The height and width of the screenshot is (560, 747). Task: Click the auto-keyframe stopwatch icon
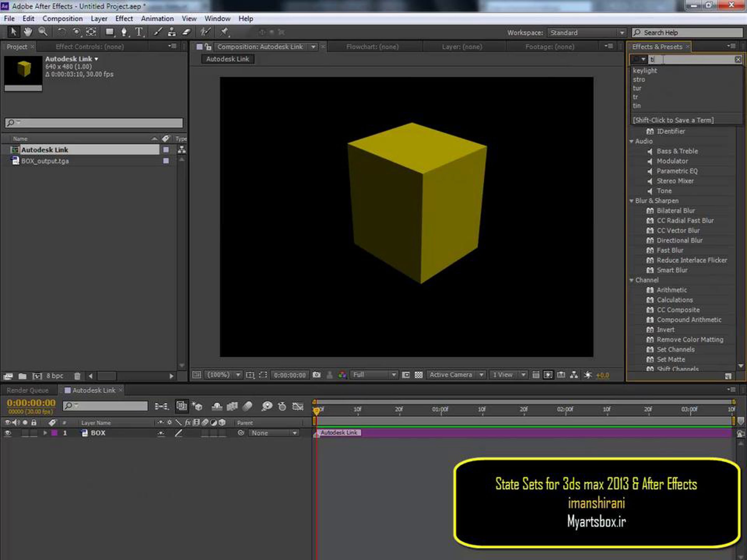click(x=282, y=406)
